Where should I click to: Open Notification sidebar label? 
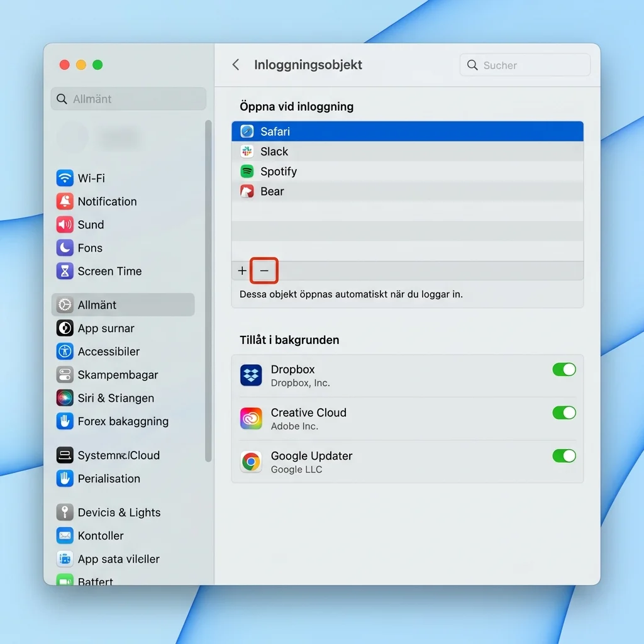107,201
